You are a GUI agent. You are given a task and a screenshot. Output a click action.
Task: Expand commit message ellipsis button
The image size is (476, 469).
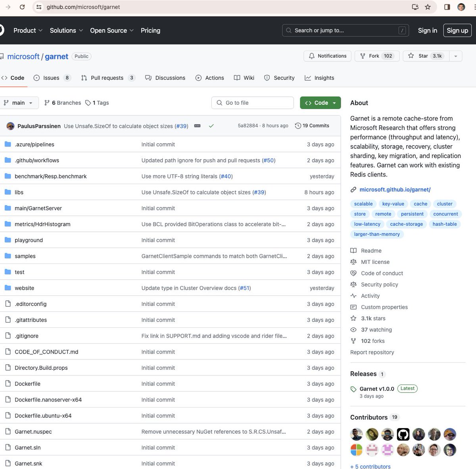(x=197, y=126)
